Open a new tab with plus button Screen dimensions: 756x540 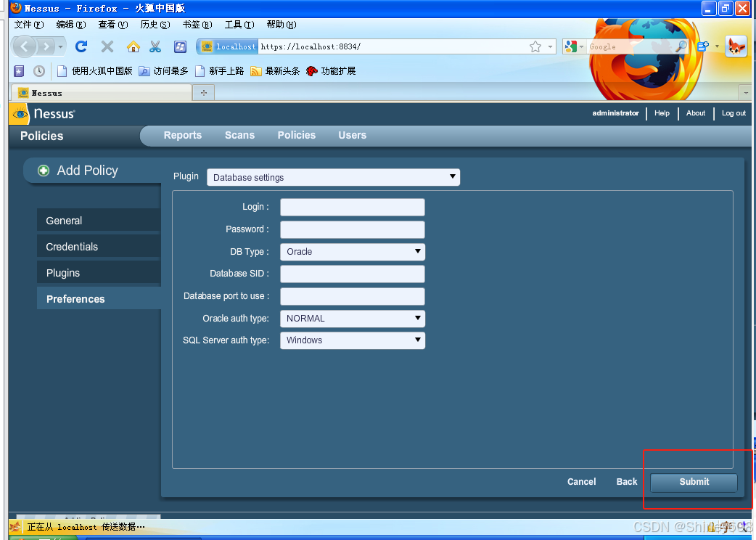pyautogui.click(x=203, y=93)
